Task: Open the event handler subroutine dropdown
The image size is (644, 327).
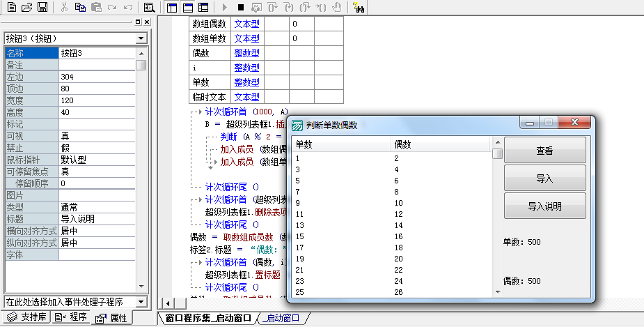Action: [142, 302]
